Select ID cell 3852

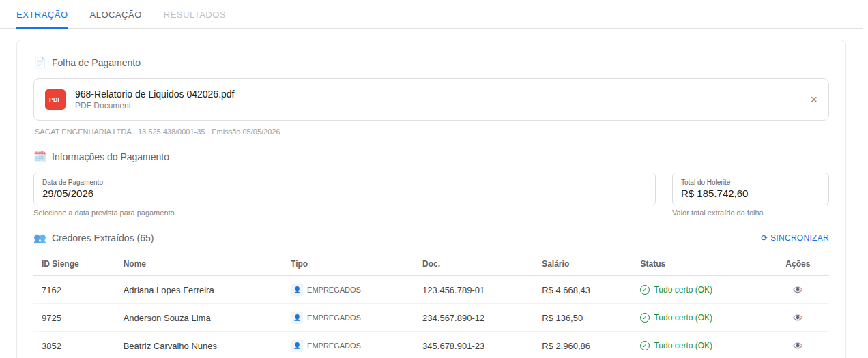(x=51, y=346)
